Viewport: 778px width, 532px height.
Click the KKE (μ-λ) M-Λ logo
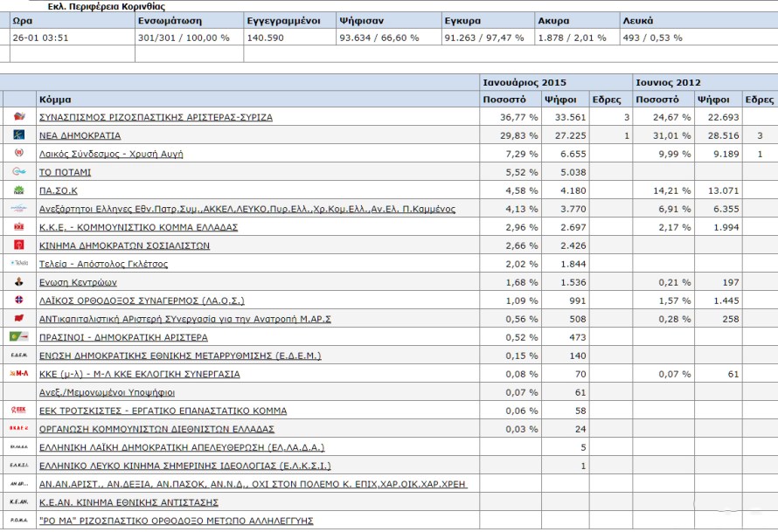tap(19, 374)
